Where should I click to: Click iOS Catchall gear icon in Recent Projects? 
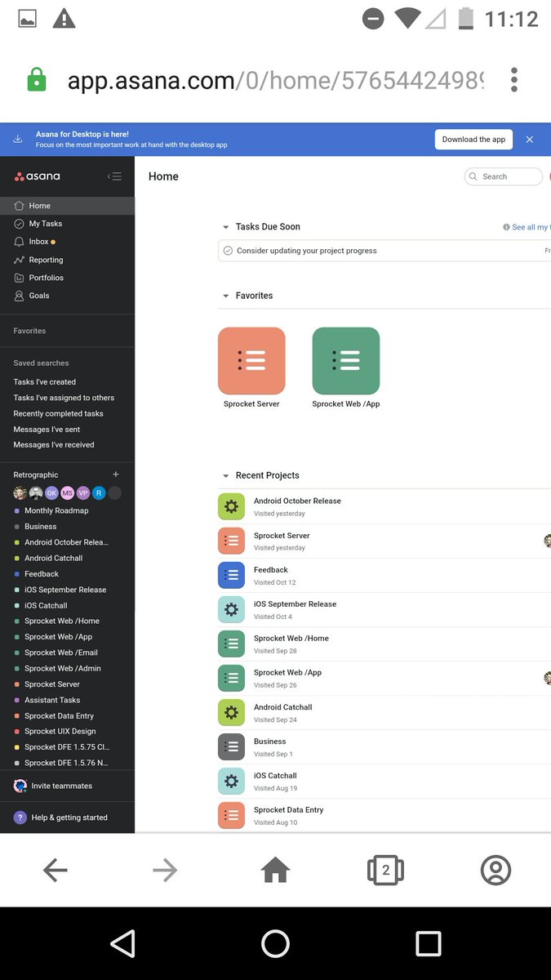tap(231, 781)
